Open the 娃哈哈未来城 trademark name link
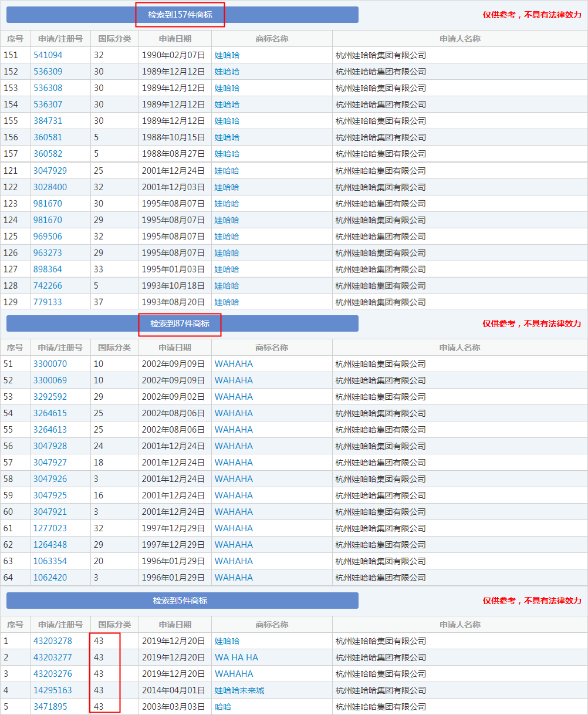 [x=239, y=690]
